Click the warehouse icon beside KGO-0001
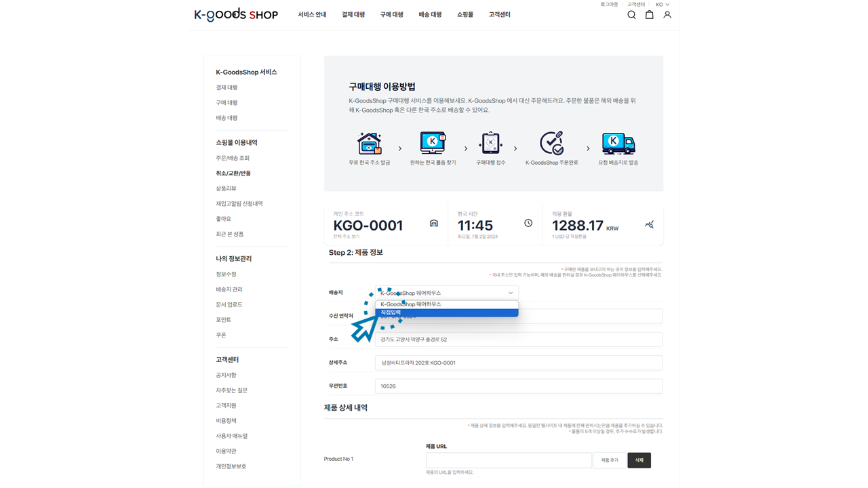Image resolution: width=868 pixels, height=488 pixels. coord(434,224)
